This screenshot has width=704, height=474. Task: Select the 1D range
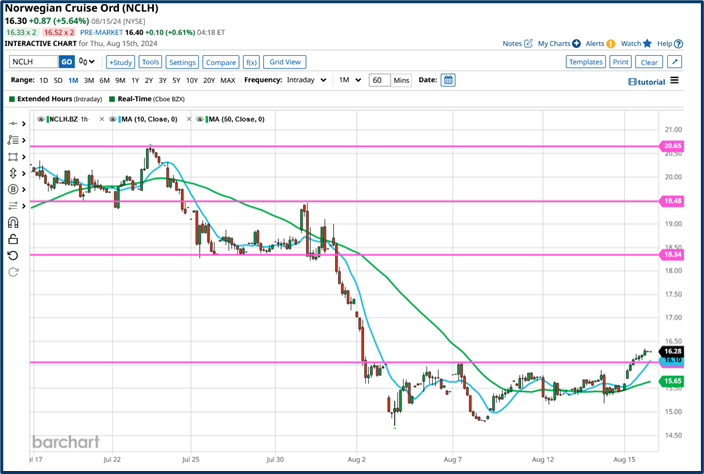pos(44,80)
